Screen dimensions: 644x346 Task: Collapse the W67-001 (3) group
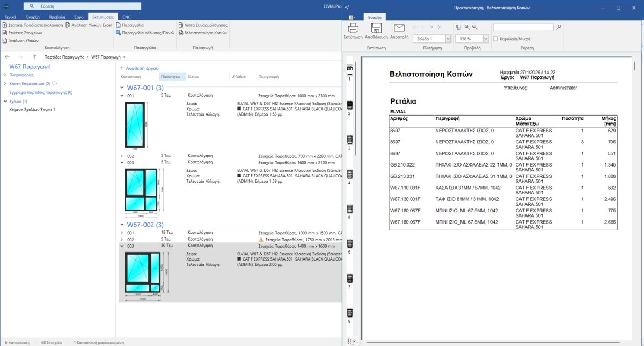tap(122, 88)
